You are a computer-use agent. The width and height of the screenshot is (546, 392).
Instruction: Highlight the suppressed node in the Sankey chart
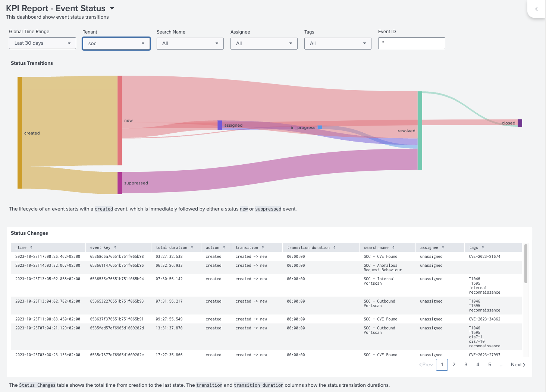[119, 183]
